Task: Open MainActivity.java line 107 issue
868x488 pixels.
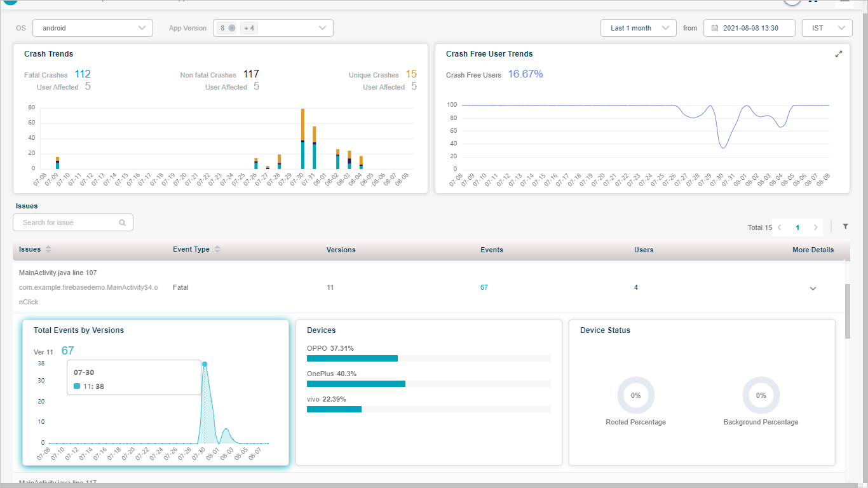Action: tap(58, 273)
